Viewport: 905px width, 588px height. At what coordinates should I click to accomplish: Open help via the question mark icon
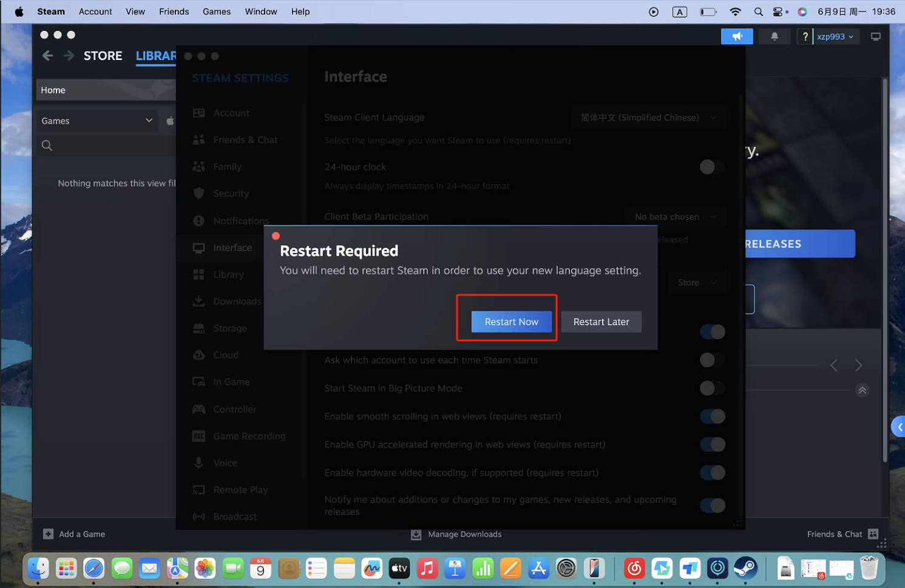pyautogui.click(x=805, y=36)
